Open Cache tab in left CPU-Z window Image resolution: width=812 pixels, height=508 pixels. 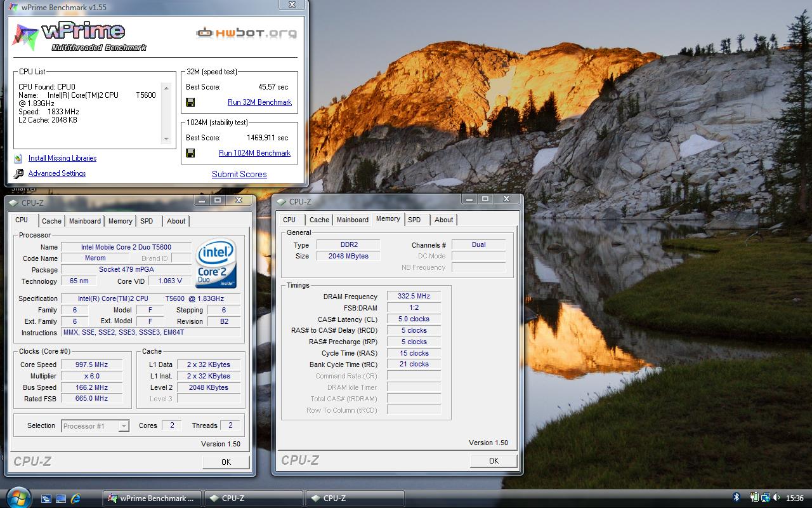coord(51,221)
